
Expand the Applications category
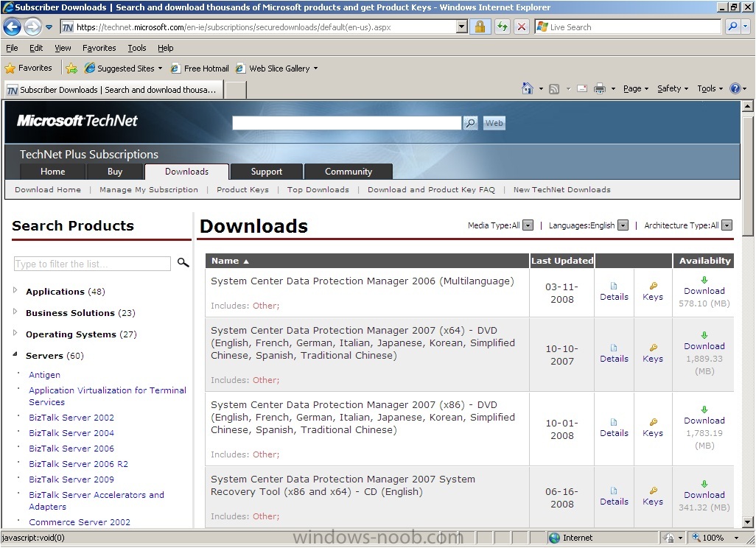point(15,290)
